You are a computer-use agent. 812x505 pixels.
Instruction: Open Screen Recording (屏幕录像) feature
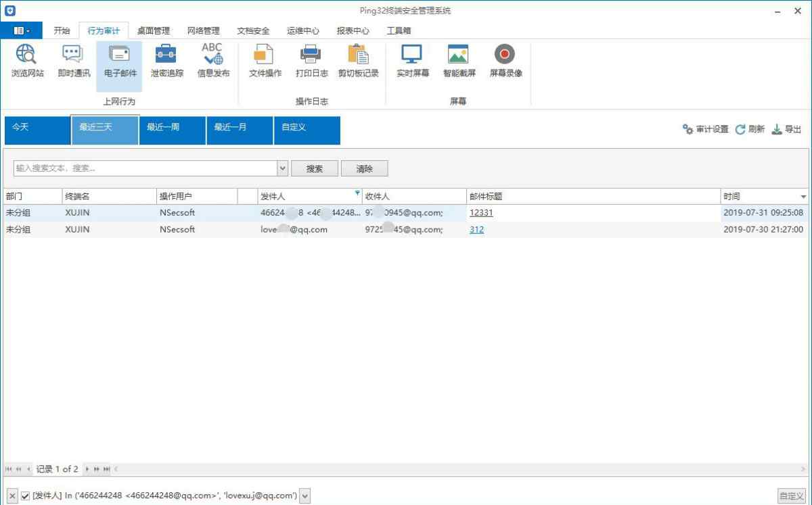point(505,62)
